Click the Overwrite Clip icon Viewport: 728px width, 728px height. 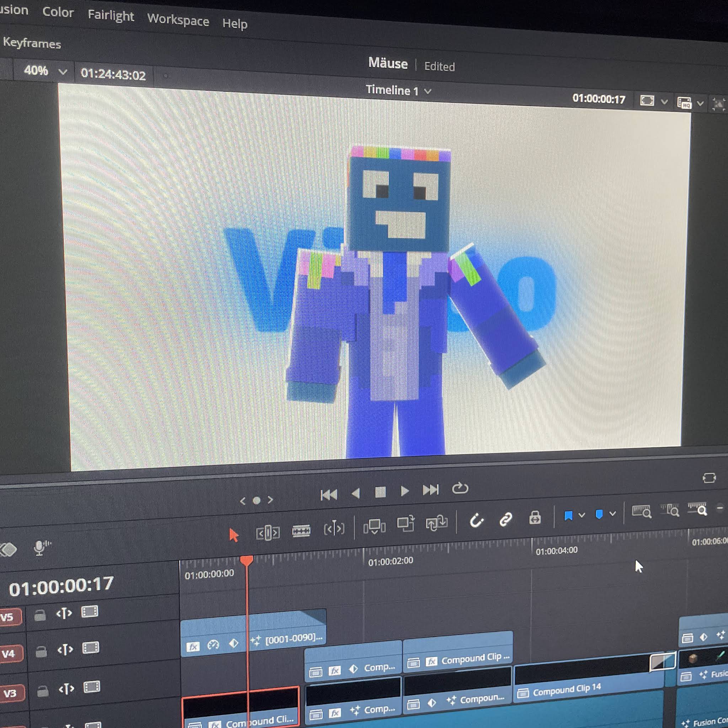(x=406, y=523)
